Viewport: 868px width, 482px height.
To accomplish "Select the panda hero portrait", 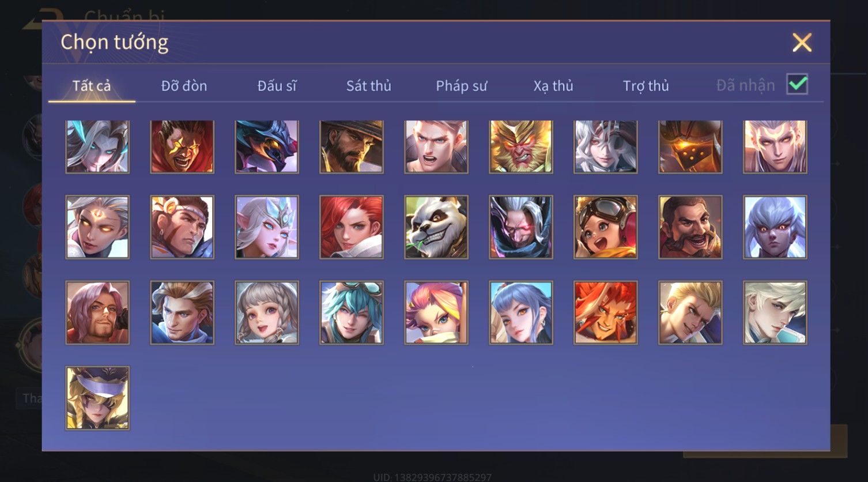I will [x=436, y=227].
